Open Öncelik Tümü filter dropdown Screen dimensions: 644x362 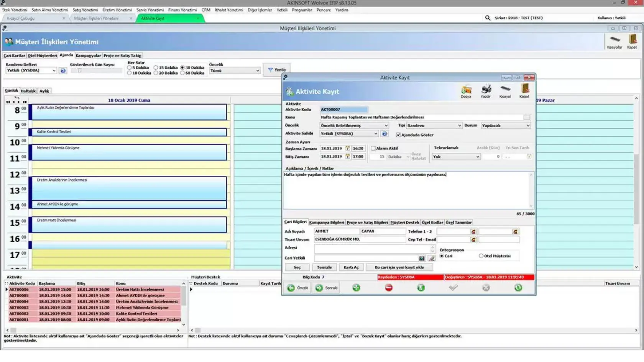235,70
